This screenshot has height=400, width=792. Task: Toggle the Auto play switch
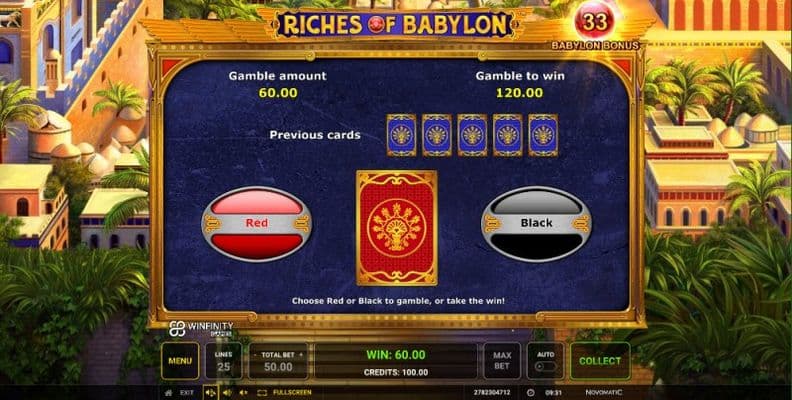point(546,367)
